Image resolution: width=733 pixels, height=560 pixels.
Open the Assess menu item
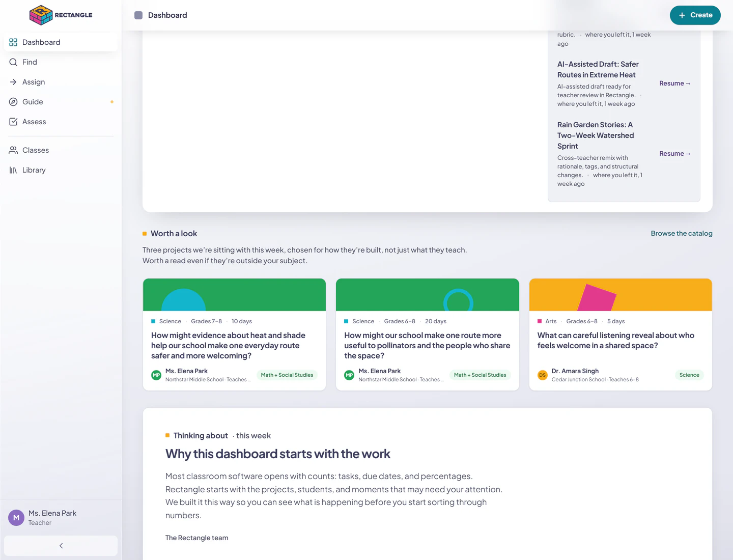pos(61,122)
